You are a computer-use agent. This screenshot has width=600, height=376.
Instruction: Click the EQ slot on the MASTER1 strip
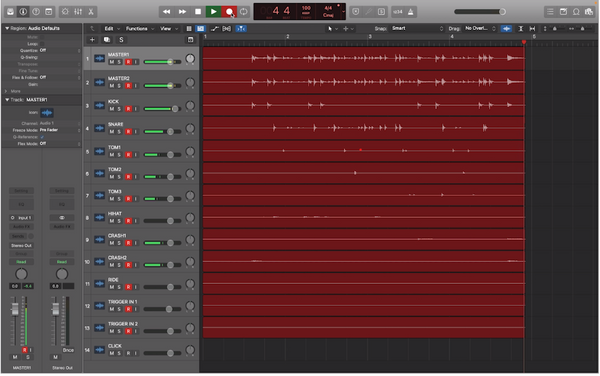tap(21, 204)
